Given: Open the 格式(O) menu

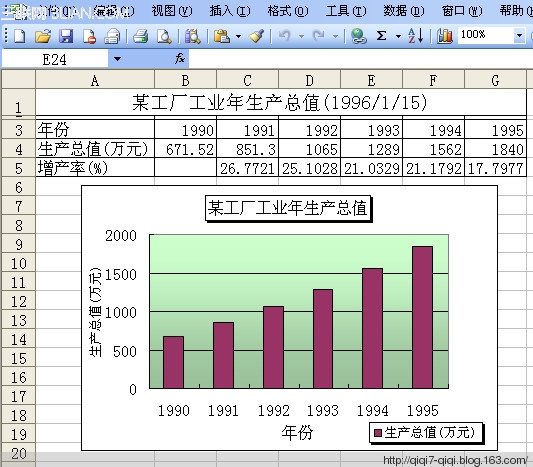Looking at the screenshot, I should coord(288,11).
